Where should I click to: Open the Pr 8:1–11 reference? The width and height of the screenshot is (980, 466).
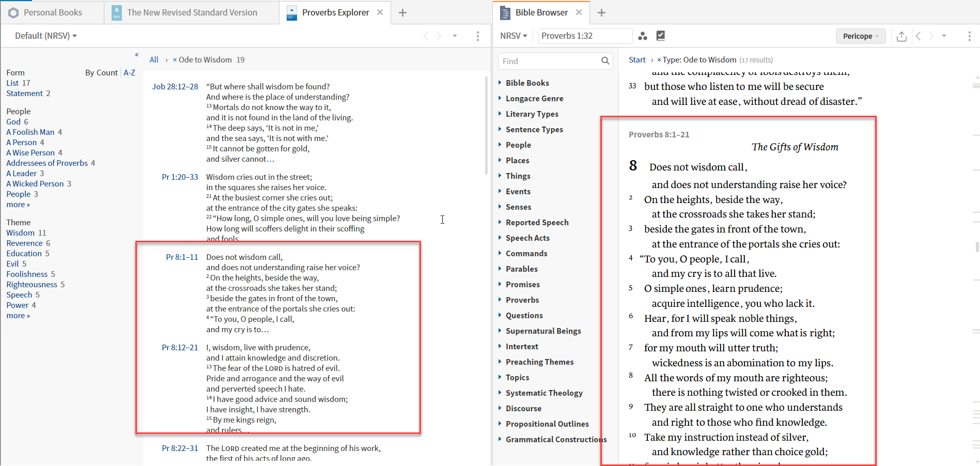click(182, 257)
